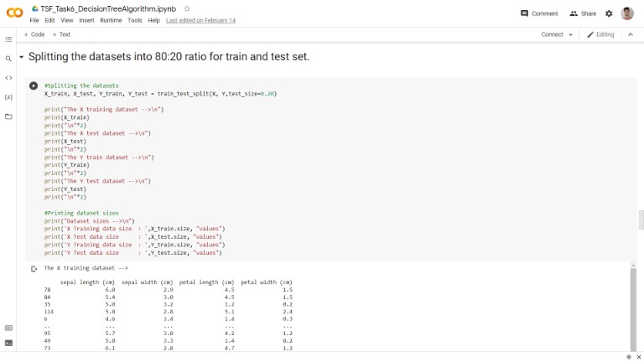The height and width of the screenshot is (362, 644).
Task: Open the code snippets panel
Action: pos(8,78)
